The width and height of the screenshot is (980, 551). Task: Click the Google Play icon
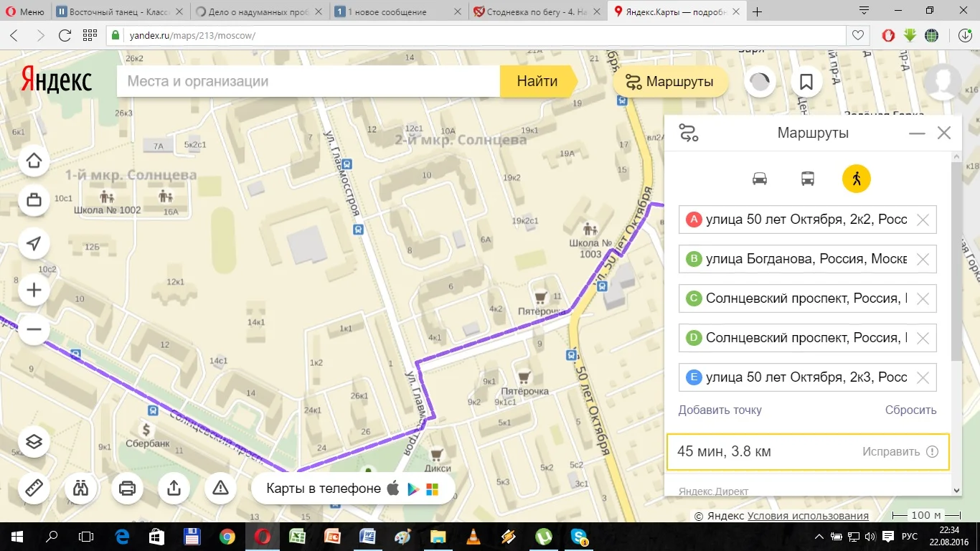[x=413, y=489]
